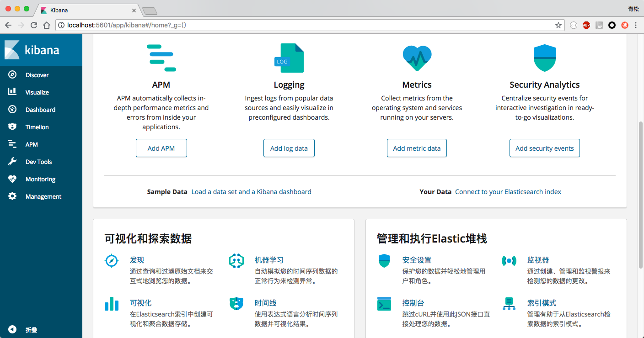Go to browser home page icon
Screen dimensions: 644x338
click(x=47, y=25)
